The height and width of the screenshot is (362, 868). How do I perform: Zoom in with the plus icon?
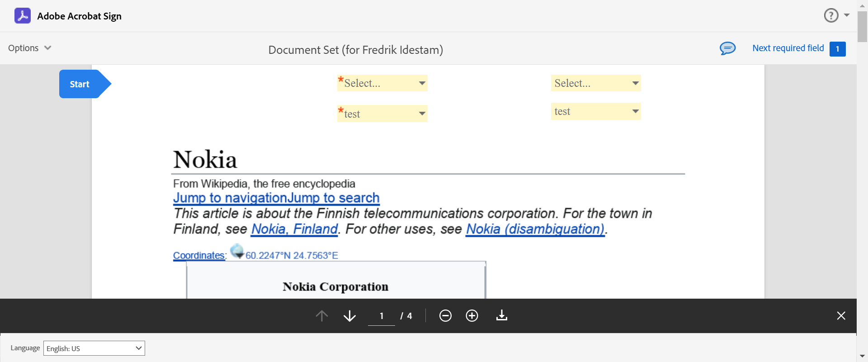[x=472, y=316]
